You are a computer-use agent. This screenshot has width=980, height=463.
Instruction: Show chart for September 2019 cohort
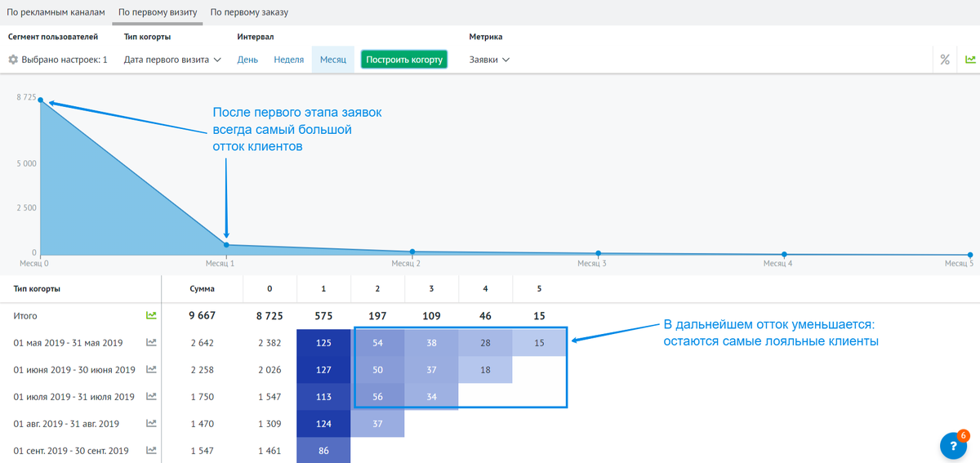[151, 451]
